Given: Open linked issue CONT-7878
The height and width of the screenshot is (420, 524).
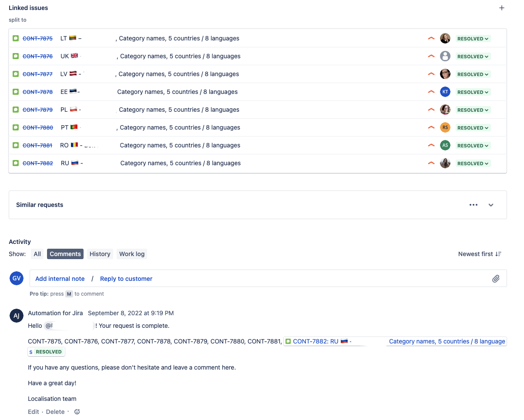Looking at the screenshot, I should click(37, 92).
